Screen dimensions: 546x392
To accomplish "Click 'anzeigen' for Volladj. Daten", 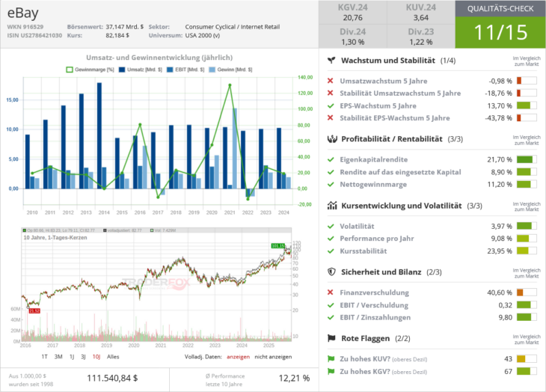I will click(x=238, y=357).
